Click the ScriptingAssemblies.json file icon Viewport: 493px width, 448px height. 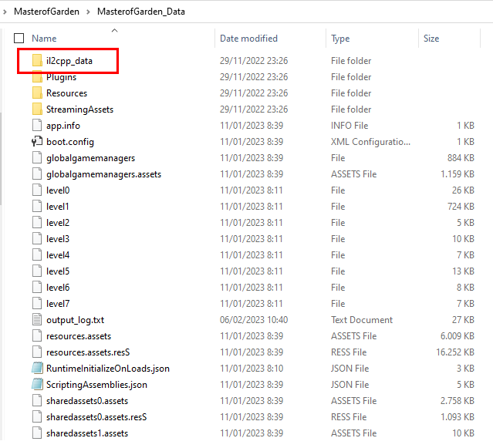click(x=37, y=384)
